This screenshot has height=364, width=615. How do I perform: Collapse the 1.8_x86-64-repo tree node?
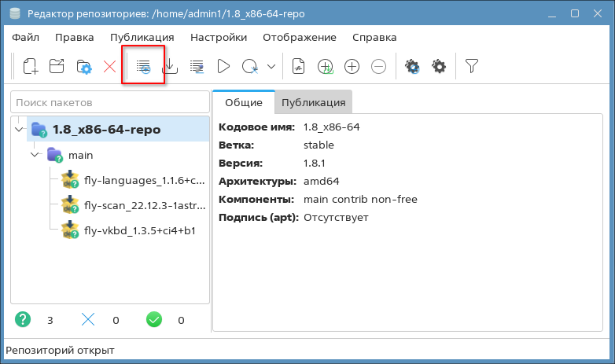pyautogui.click(x=19, y=129)
